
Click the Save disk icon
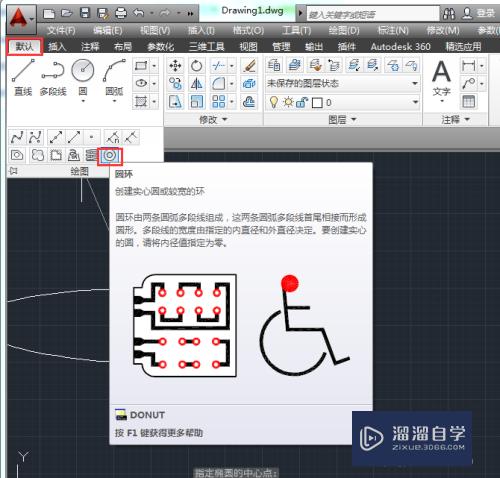pyautogui.click(x=85, y=13)
